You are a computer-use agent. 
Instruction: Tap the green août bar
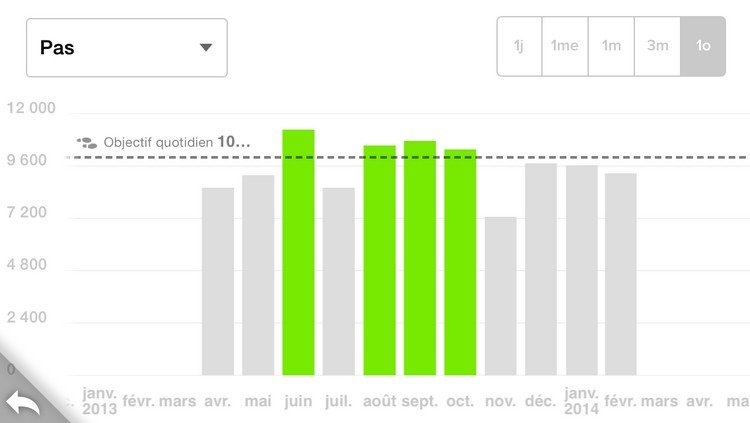click(379, 260)
